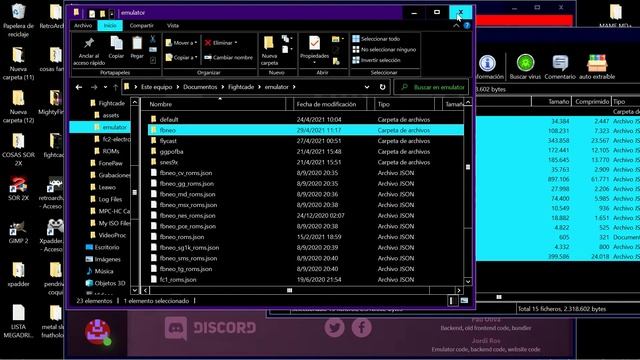This screenshot has width=640, height=360.
Task: Open the Propiedades checkmark icon
Action: 314,42
